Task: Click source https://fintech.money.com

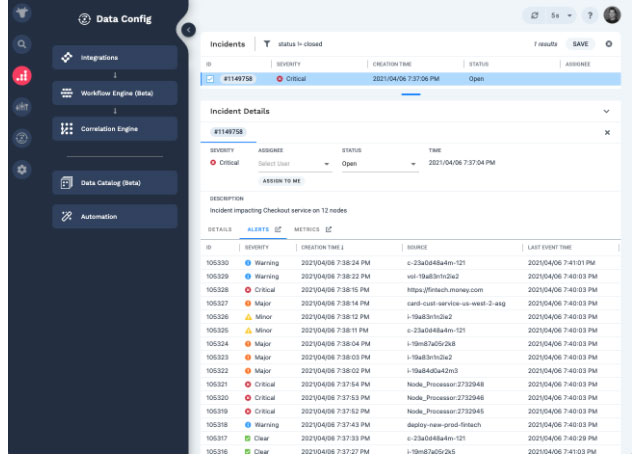Action: click(x=445, y=290)
